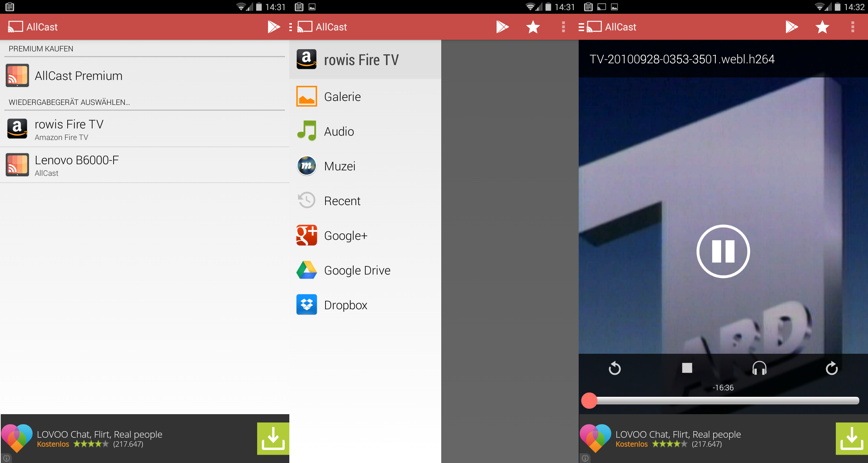This screenshot has height=463, width=868.
Task: Tap the green music note Audio icon
Action: [x=307, y=131]
